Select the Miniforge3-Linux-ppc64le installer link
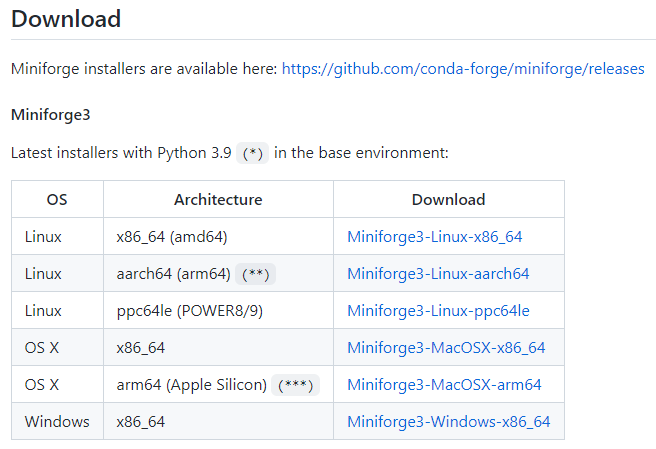 pos(438,311)
